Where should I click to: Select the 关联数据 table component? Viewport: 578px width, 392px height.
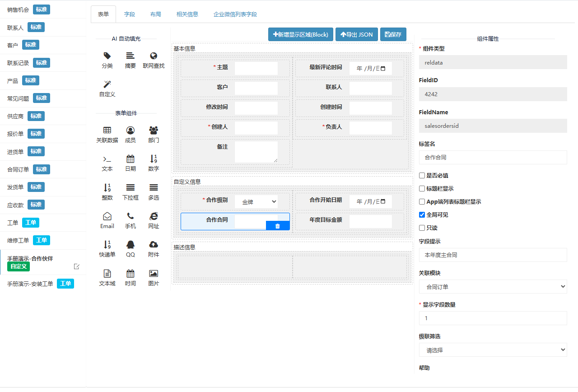[107, 130]
